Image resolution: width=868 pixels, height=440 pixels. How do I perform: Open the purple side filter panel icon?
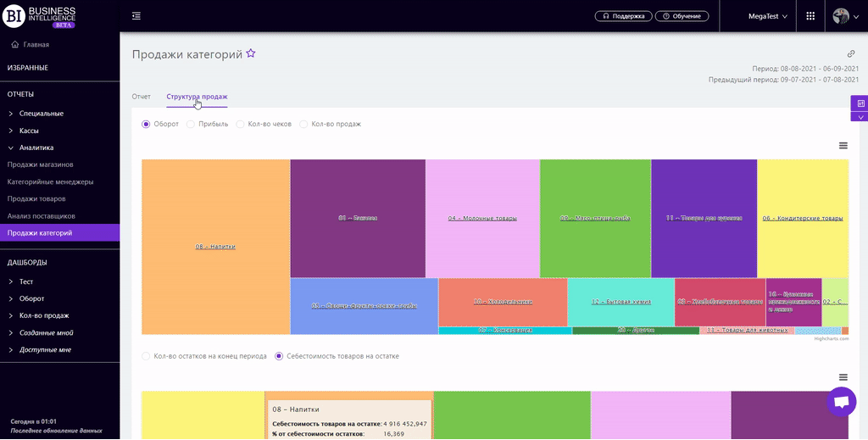tap(860, 103)
